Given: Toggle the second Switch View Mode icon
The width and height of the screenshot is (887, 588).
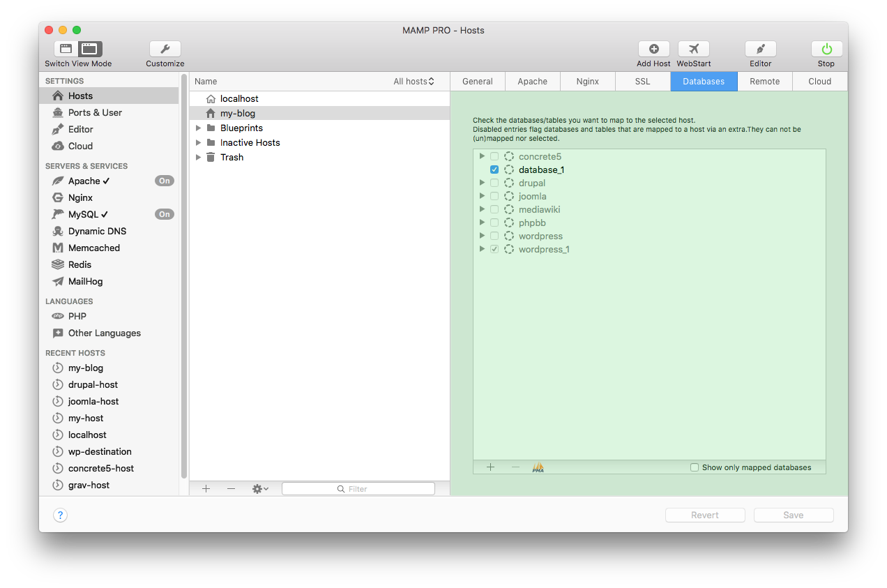Looking at the screenshot, I should (89, 49).
